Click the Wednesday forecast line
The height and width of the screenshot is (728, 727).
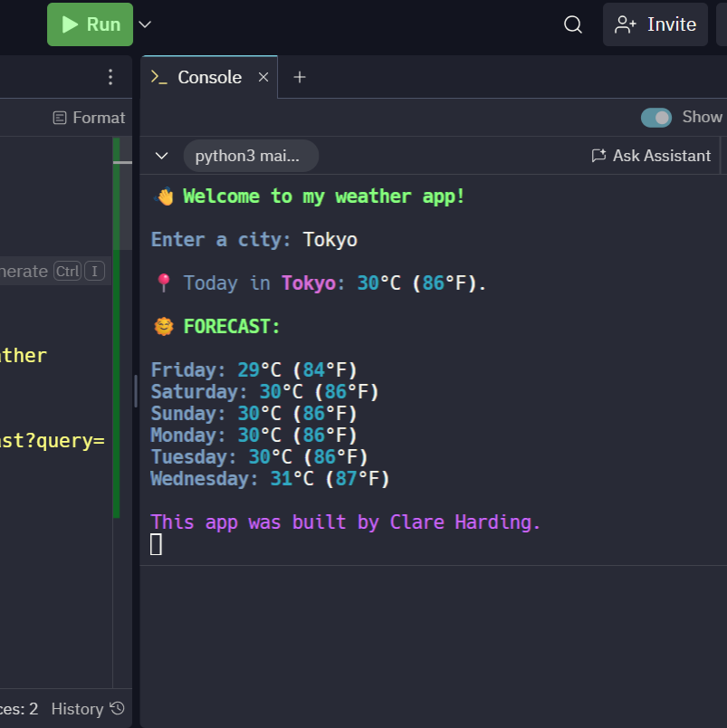[x=270, y=479]
